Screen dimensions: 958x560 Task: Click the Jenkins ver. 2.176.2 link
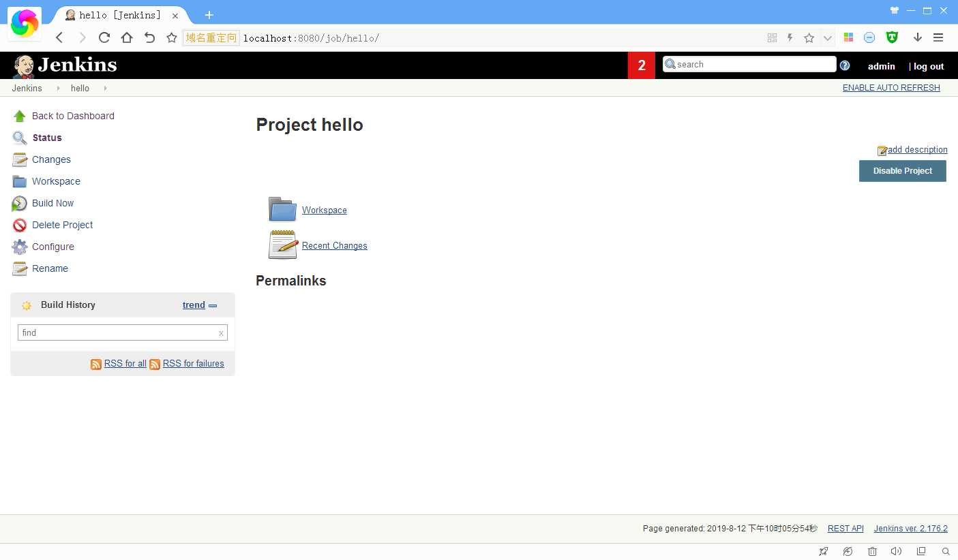tap(911, 529)
